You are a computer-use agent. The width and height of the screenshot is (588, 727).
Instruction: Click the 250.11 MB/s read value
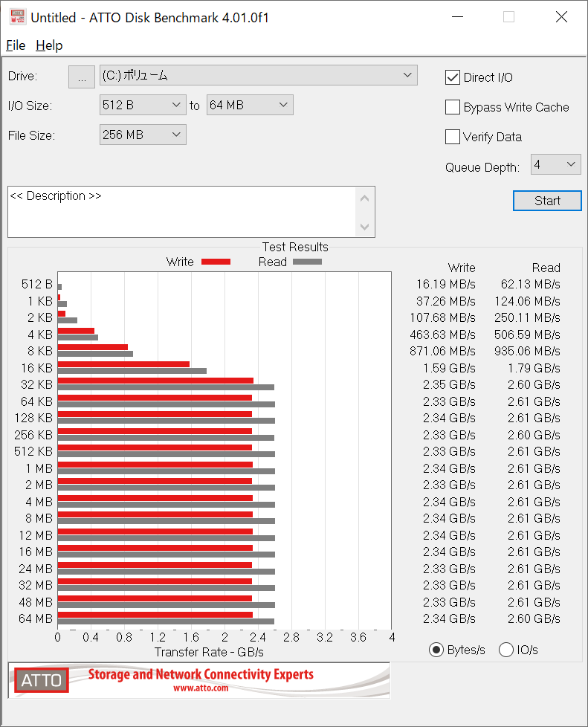(x=527, y=317)
